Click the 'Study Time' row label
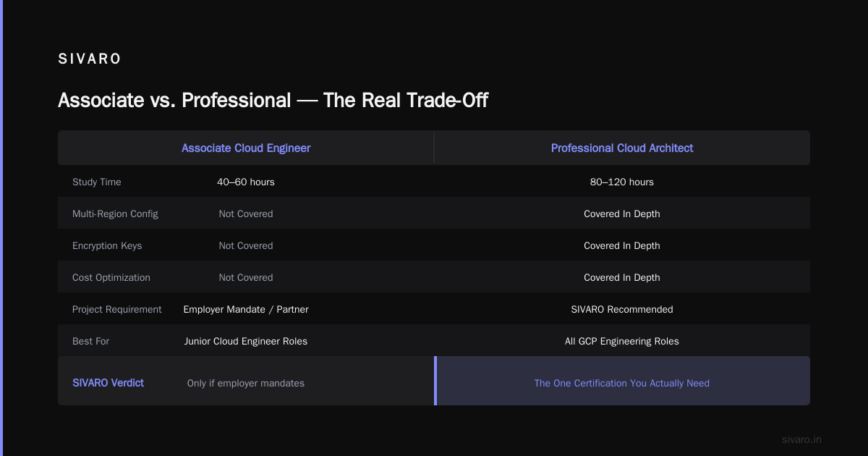Viewport: 868px width, 456px height. pyautogui.click(x=97, y=182)
